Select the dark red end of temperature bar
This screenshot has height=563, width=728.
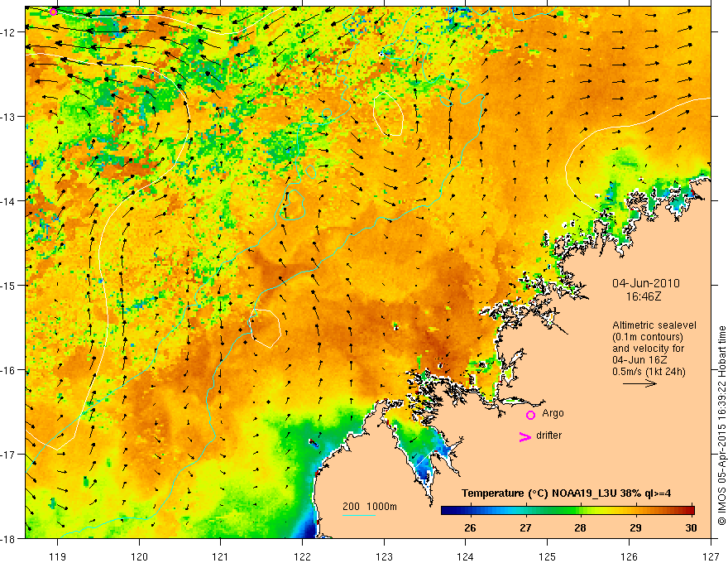tap(689, 511)
